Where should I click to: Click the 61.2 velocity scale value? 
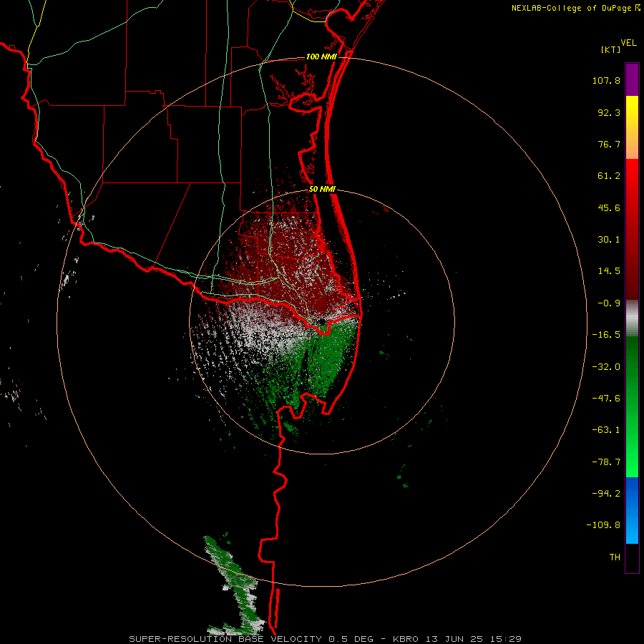(609, 176)
